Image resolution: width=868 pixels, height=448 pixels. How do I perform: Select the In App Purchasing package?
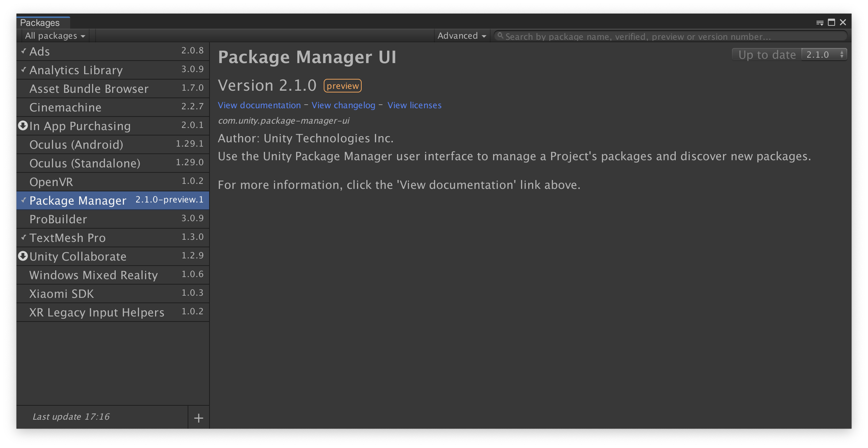pos(113,126)
